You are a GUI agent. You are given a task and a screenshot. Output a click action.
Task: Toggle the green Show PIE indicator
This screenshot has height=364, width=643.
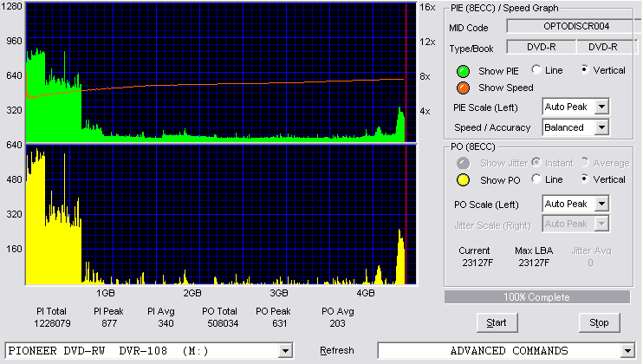[463, 71]
